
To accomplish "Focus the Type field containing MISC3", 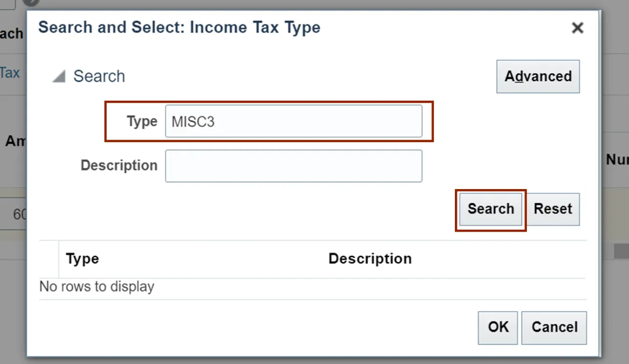I will (x=293, y=122).
